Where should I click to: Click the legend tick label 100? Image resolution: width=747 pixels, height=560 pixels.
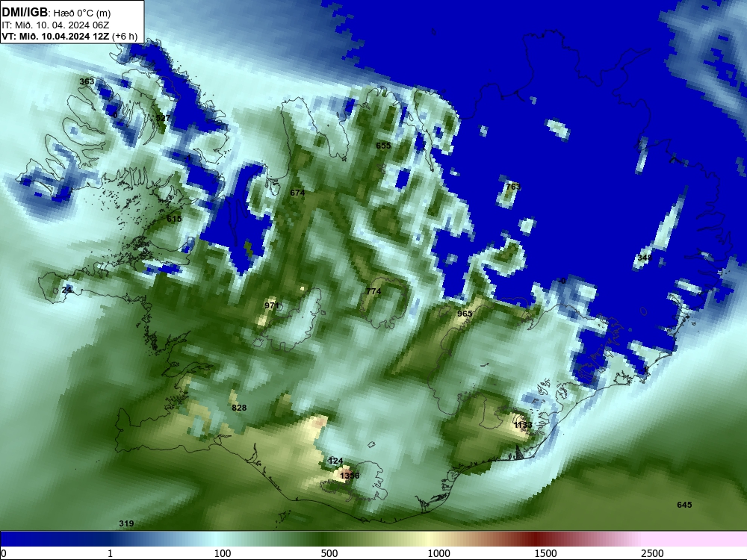[223, 553]
